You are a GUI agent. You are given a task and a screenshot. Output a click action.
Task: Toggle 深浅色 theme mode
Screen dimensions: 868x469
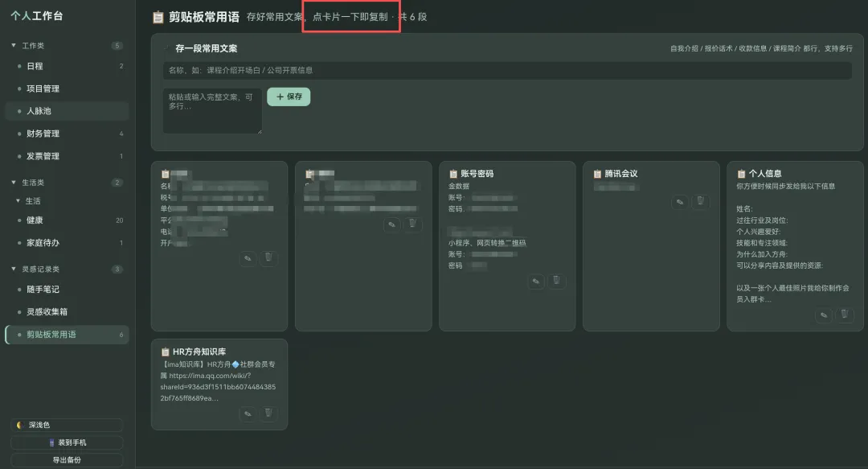click(67, 426)
